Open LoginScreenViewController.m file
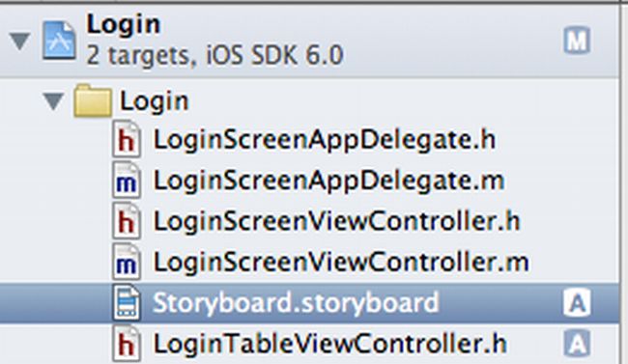This screenshot has height=364, width=628. pos(341,262)
